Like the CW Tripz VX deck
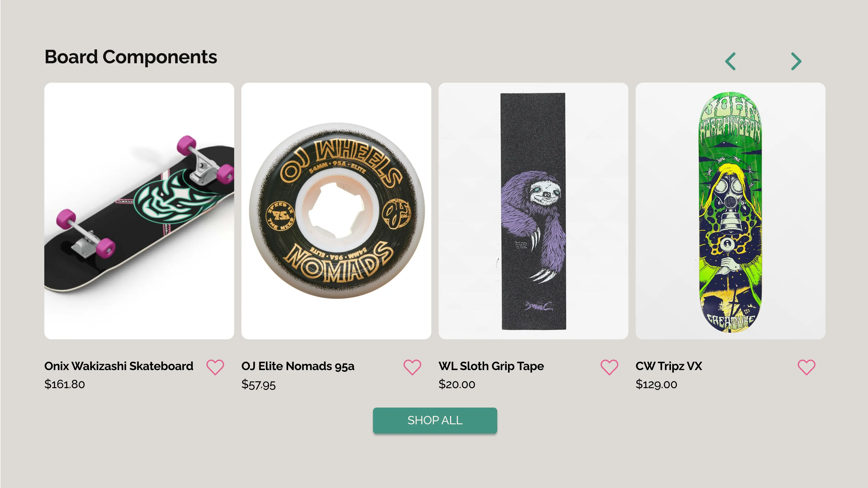Viewport: 868px width, 488px height. [x=806, y=367]
